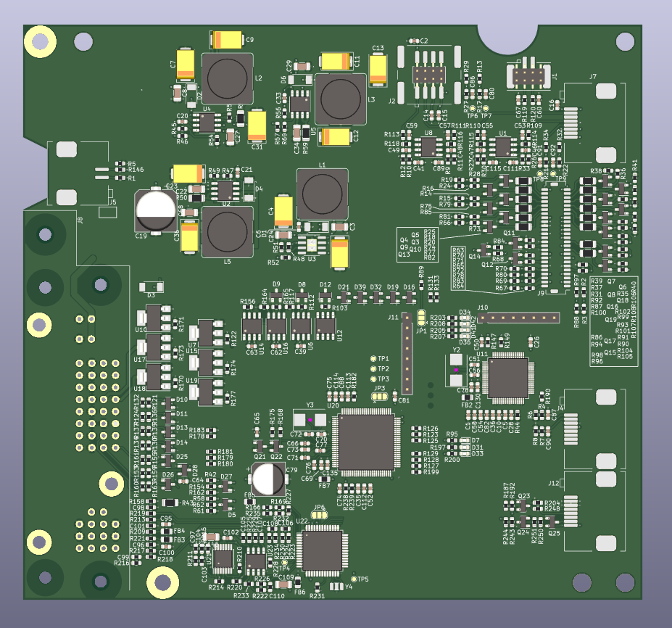The height and width of the screenshot is (628, 672).
Task: Click the U12 SOIC chip
Action: [x=325, y=326]
